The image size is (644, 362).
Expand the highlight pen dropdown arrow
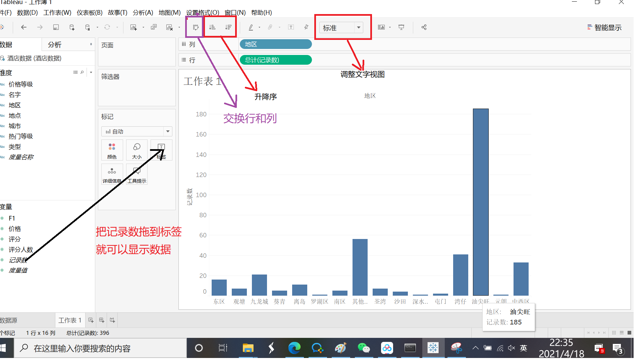259,27
